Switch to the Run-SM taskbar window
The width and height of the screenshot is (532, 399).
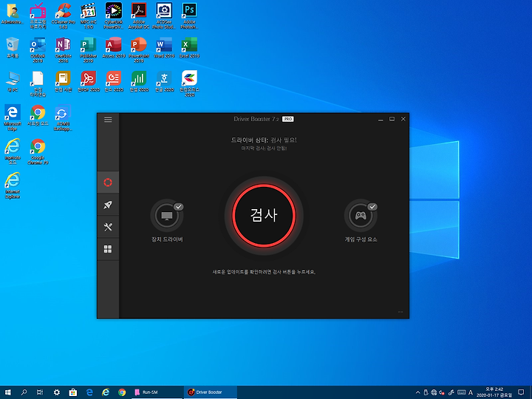point(157,392)
